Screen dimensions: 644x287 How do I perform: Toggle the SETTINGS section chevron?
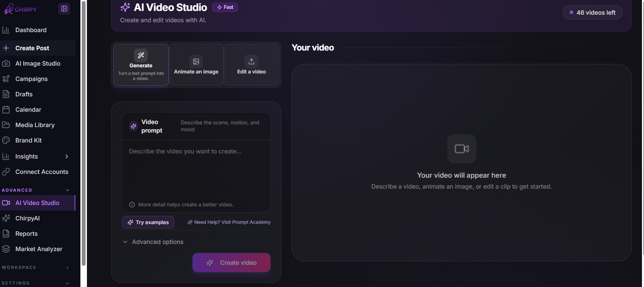pyautogui.click(x=67, y=283)
